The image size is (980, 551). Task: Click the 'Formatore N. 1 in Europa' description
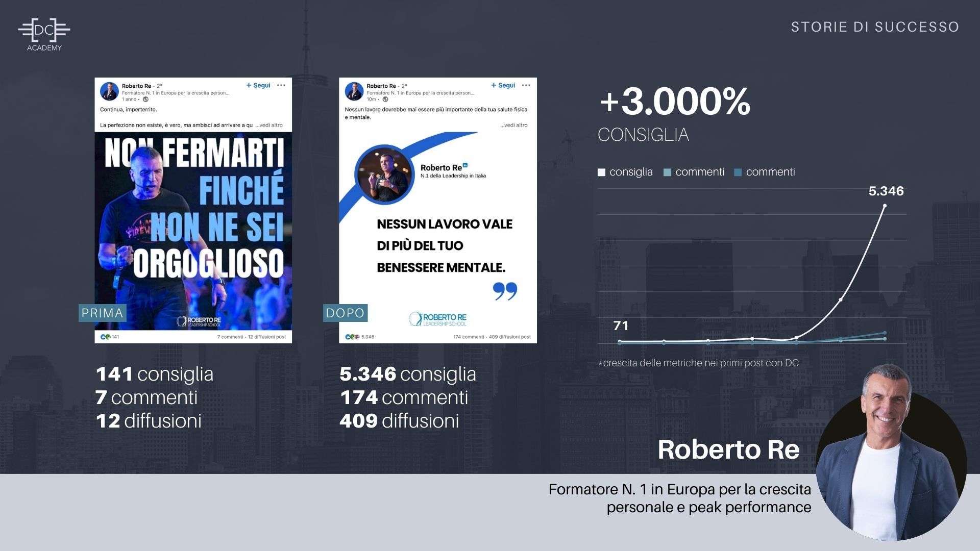680,498
